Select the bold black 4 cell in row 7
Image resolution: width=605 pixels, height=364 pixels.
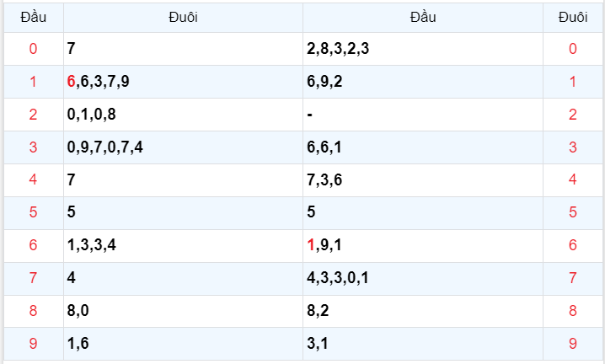pyautogui.click(x=72, y=278)
